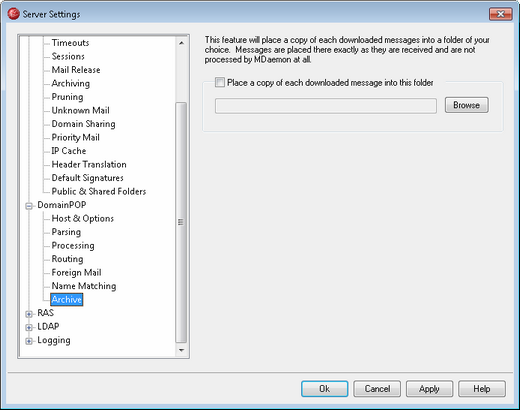
Task: Enable placing a copy of each downloaded message
Action: (220, 82)
